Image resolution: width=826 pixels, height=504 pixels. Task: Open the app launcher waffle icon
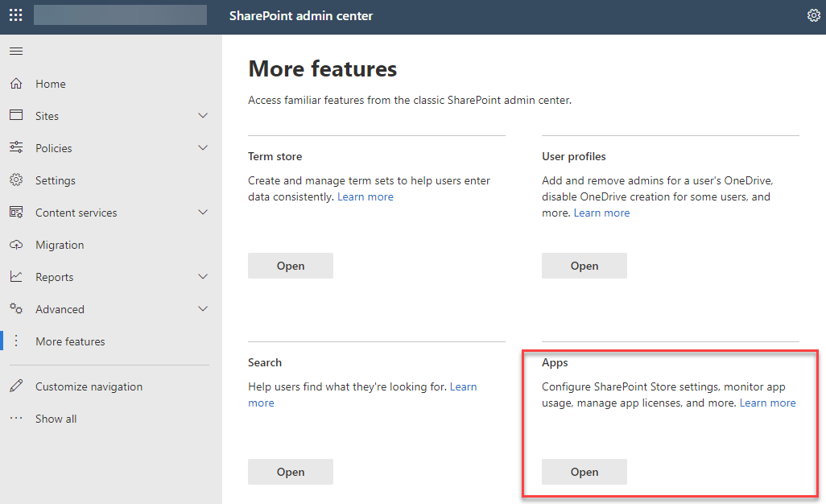tap(16, 15)
